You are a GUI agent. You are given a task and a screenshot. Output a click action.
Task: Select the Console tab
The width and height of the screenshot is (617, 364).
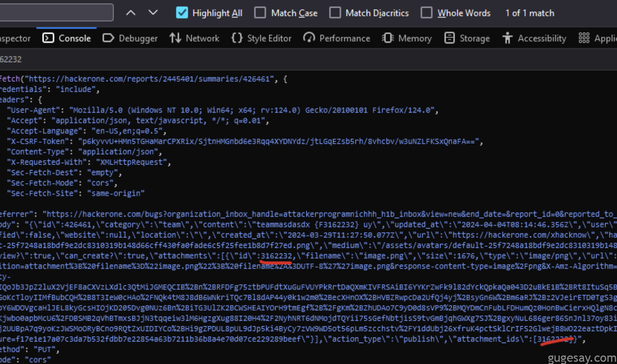click(67, 38)
